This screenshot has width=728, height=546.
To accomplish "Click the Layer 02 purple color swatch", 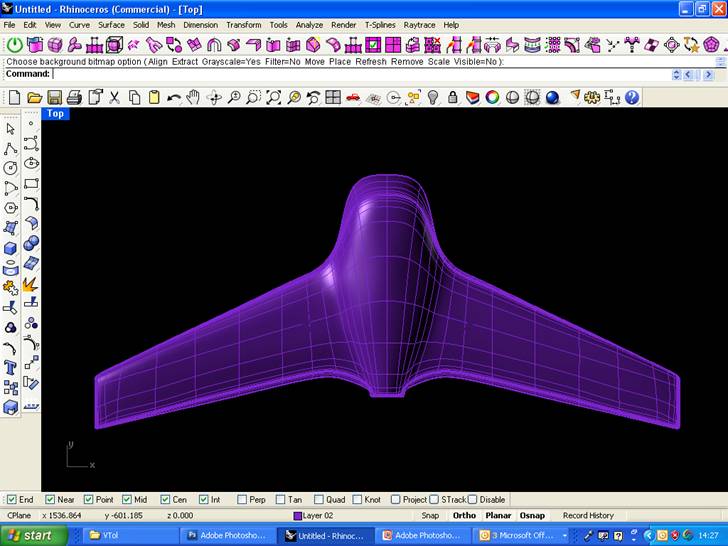I will click(298, 516).
